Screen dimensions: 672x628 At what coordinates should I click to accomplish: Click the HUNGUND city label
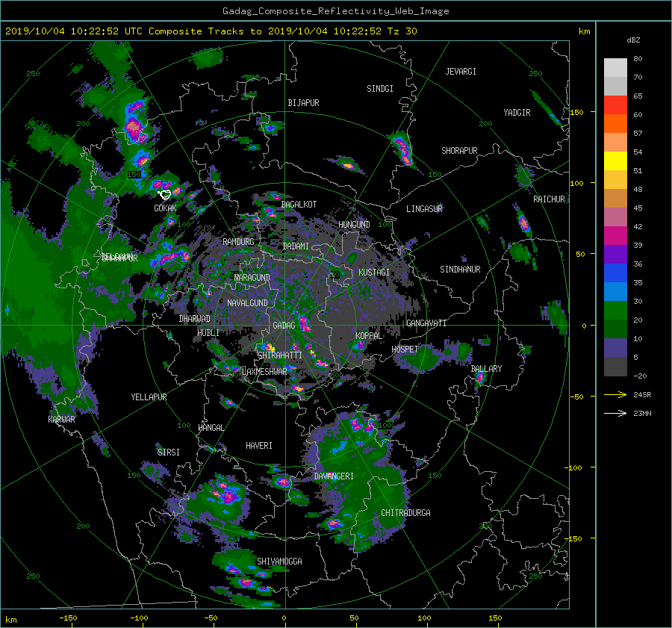(354, 225)
